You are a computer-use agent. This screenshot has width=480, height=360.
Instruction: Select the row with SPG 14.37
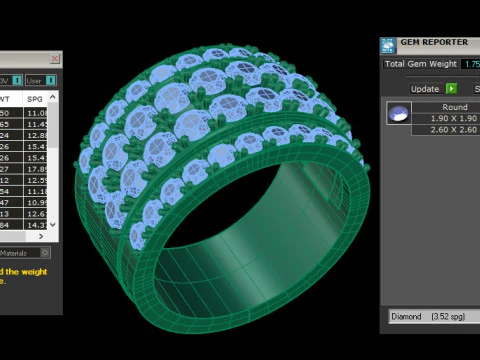[23, 225]
